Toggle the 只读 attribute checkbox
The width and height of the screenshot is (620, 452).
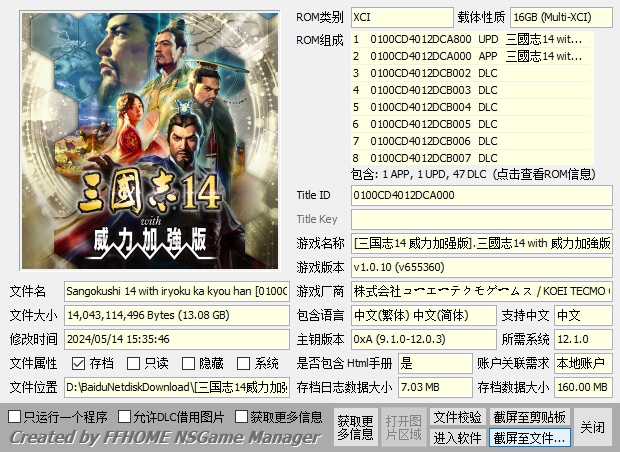point(133,363)
